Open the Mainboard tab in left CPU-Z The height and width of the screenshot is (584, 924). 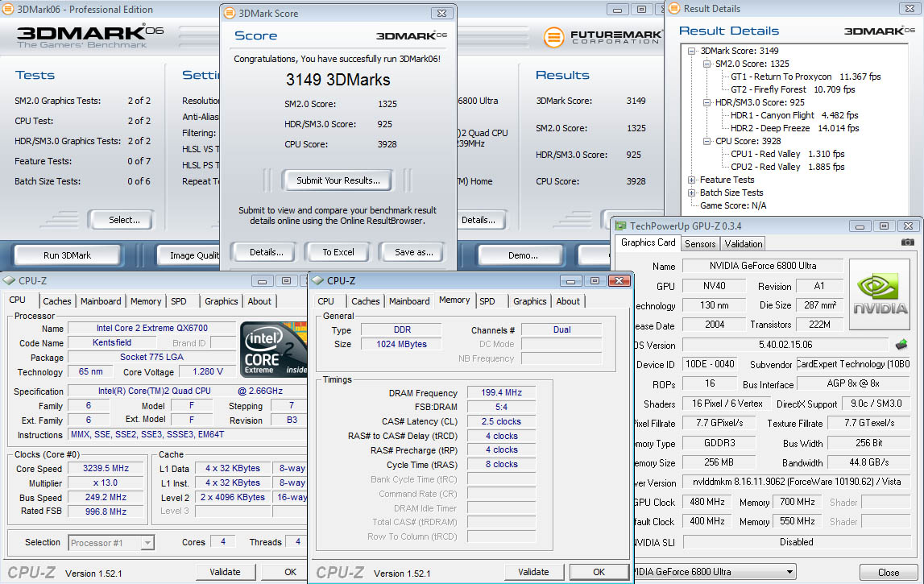(101, 301)
